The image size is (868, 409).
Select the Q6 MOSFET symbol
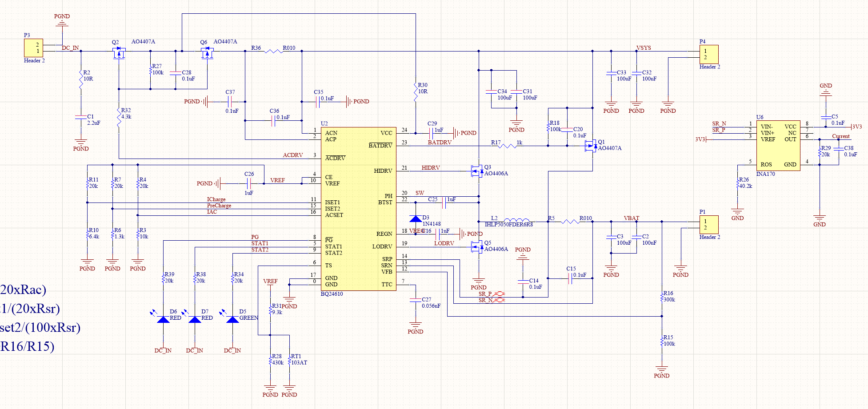[207, 53]
